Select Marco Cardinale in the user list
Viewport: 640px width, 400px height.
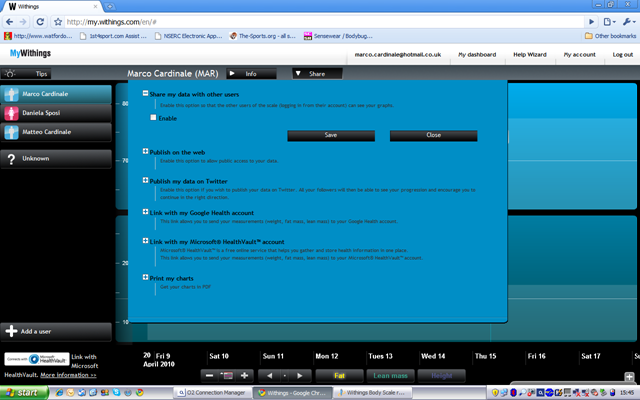point(56,94)
